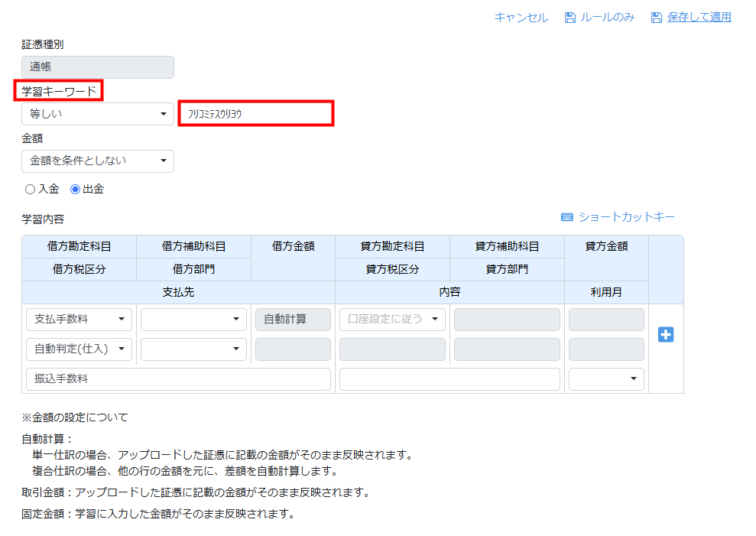Open the 自動判定(仕入) tax category dropdown
Viewport: 756px width, 536px height.
tap(79, 349)
